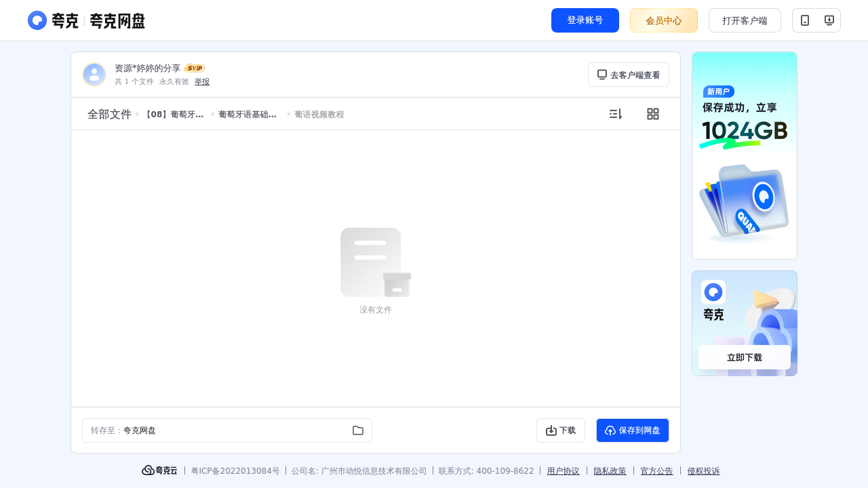Viewport: 868px width, 488px height.
Task: Click the Quark app icon in ad card
Action: point(713,292)
